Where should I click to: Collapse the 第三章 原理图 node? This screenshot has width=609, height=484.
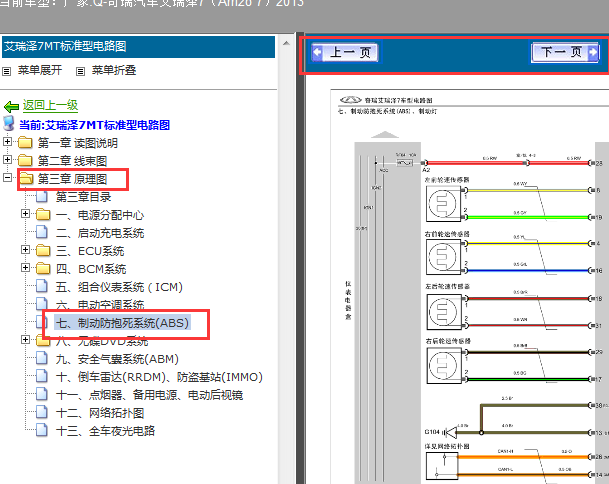[x=7, y=178]
